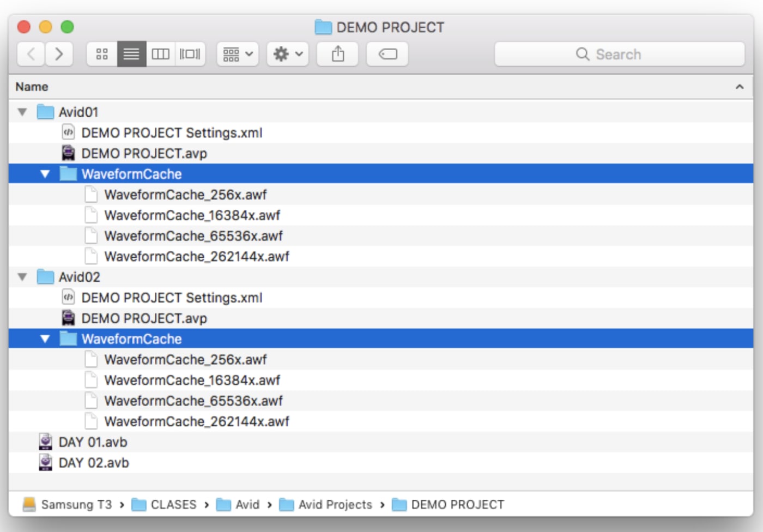Screen dimensions: 763x532
Task: Select the Avid01 folder icon
Action: [45, 112]
